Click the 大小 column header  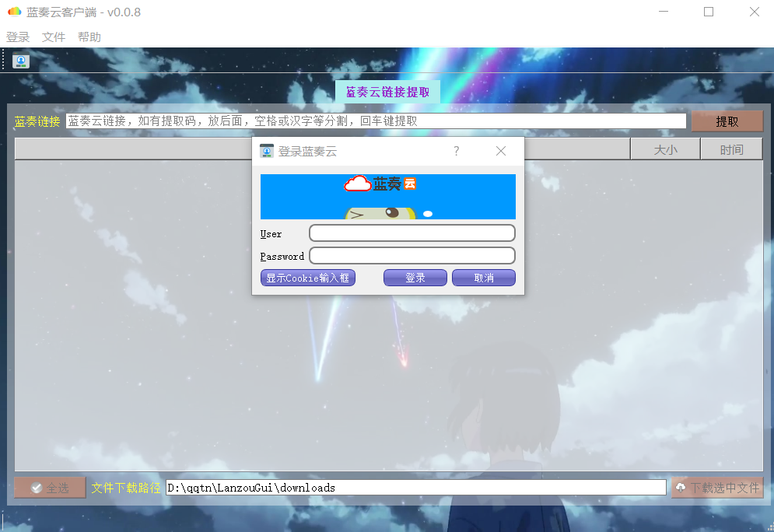665,149
